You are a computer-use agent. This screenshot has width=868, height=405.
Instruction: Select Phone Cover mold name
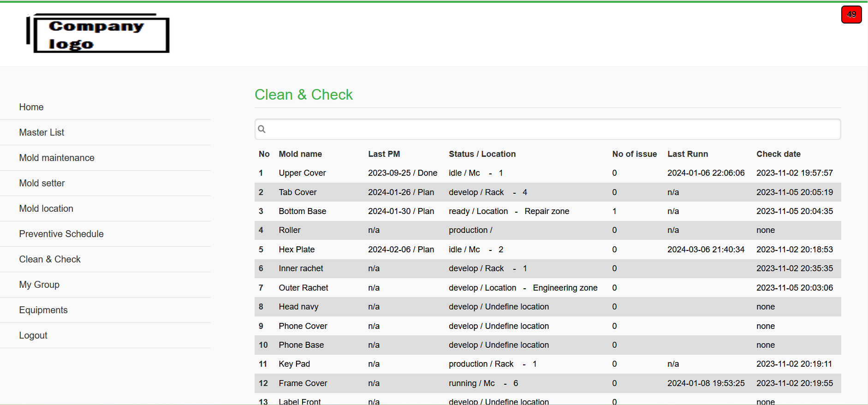(303, 326)
